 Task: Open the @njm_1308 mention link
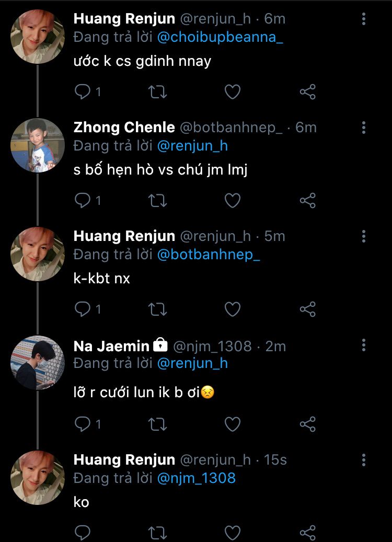196,478
